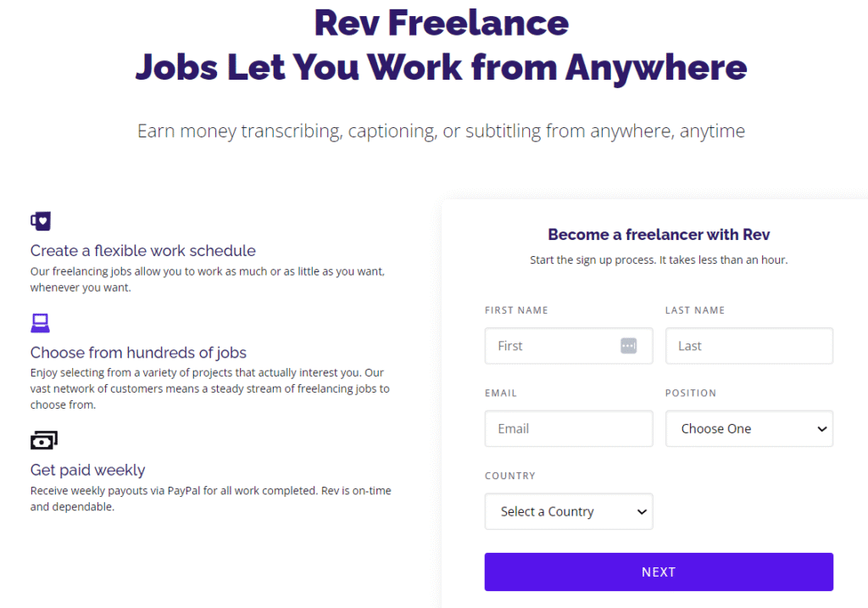This screenshot has height=608, width=868.
Task: Click 'Start the sign up process' text
Action: tap(659, 260)
